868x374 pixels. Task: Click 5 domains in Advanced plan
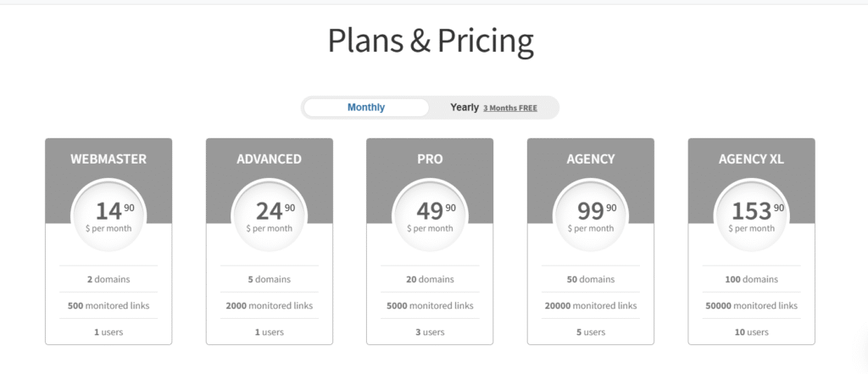click(x=269, y=279)
